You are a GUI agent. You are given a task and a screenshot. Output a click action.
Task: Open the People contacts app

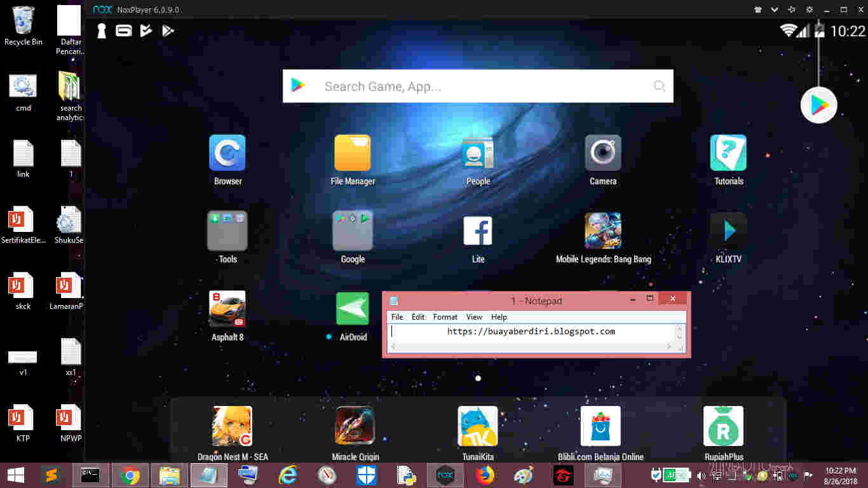pyautogui.click(x=478, y=153)
